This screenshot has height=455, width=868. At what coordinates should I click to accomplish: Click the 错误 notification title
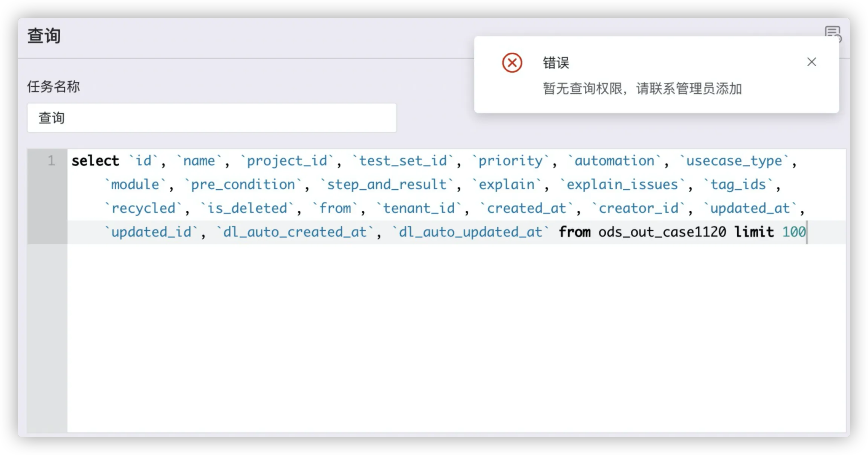click(x=556, y=63)
